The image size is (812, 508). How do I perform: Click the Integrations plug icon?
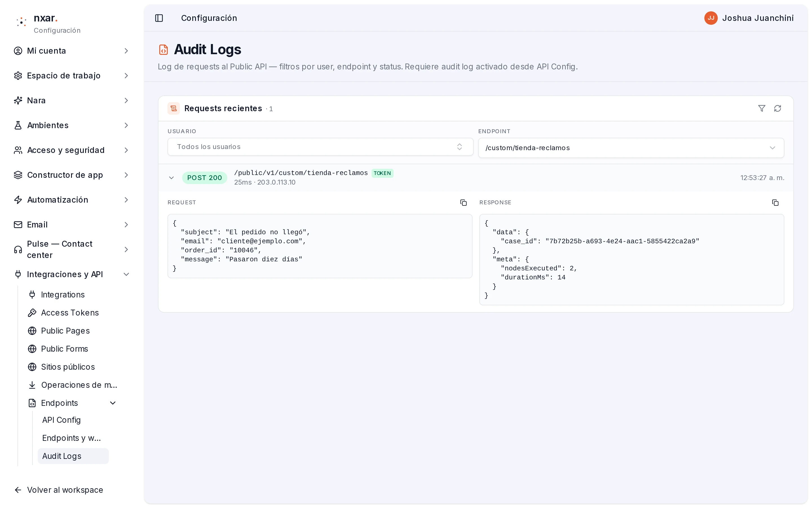(32, 295)
